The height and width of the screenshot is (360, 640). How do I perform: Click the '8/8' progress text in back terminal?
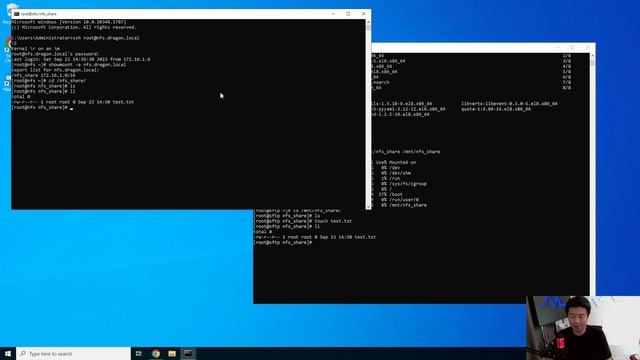(567, 88)
